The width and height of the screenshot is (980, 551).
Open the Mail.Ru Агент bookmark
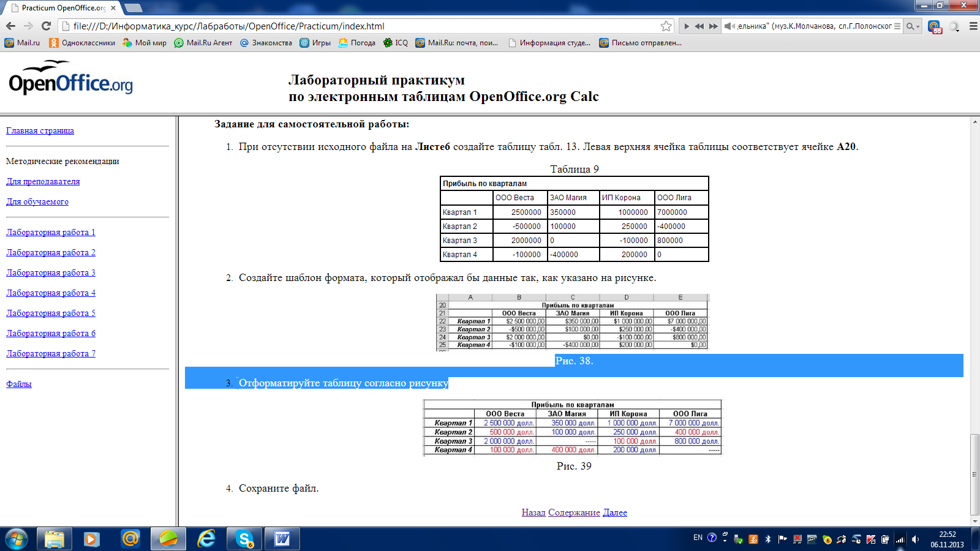click(x=203, y=43)
